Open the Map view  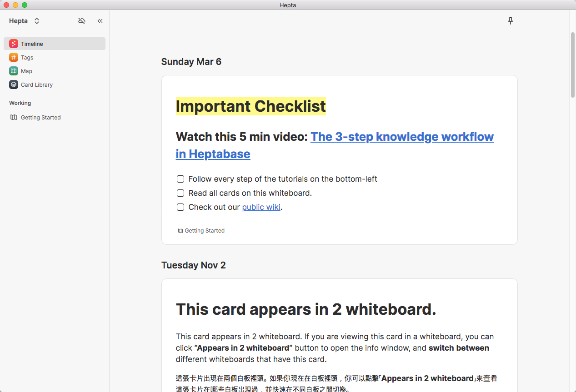point(55,71)
